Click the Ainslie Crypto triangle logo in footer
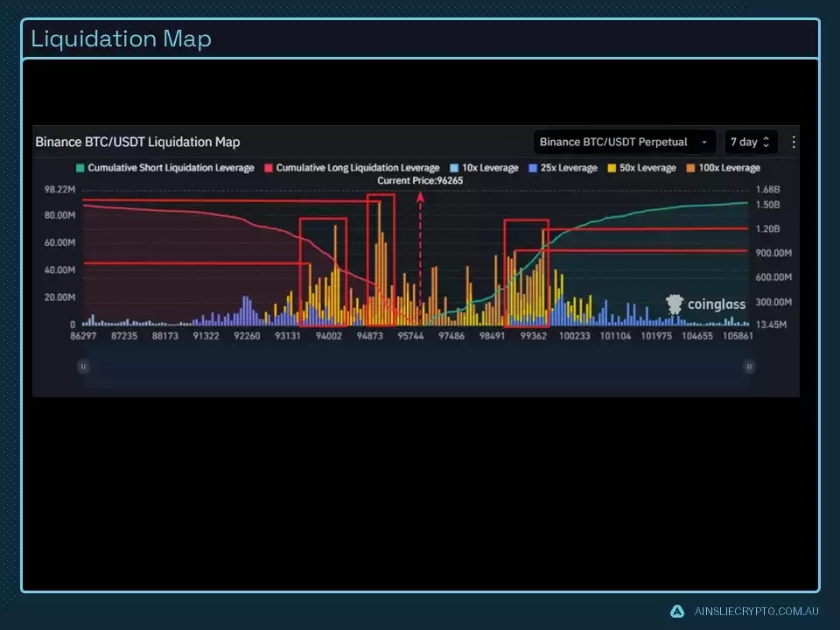840x630 pixels. point(675,612)
